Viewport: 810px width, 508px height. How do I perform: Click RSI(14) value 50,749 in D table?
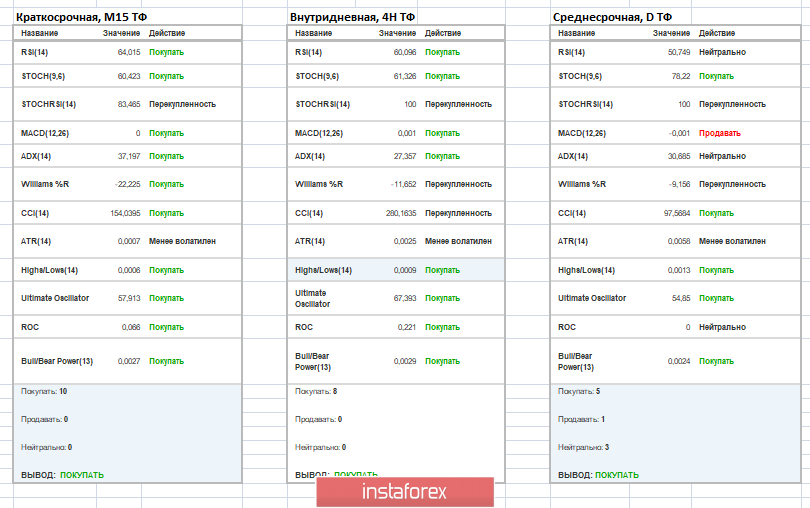click(x=679, y=52)
